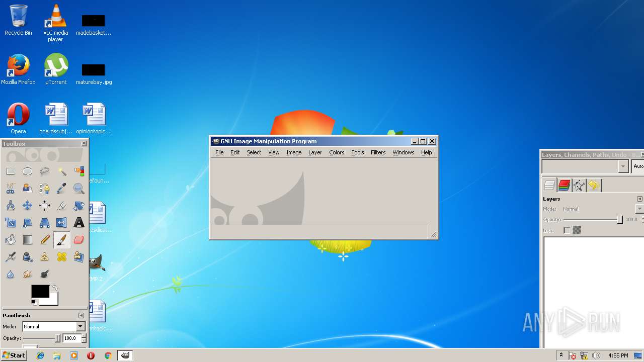Select the Pencil tool
This screenshot has width=644, height=362.
45,240
